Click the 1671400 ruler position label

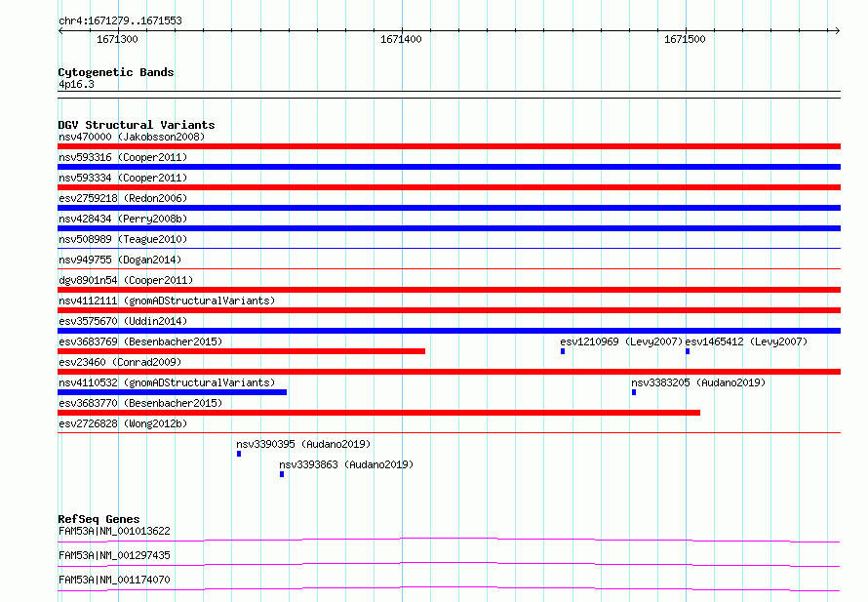(402, 39)
